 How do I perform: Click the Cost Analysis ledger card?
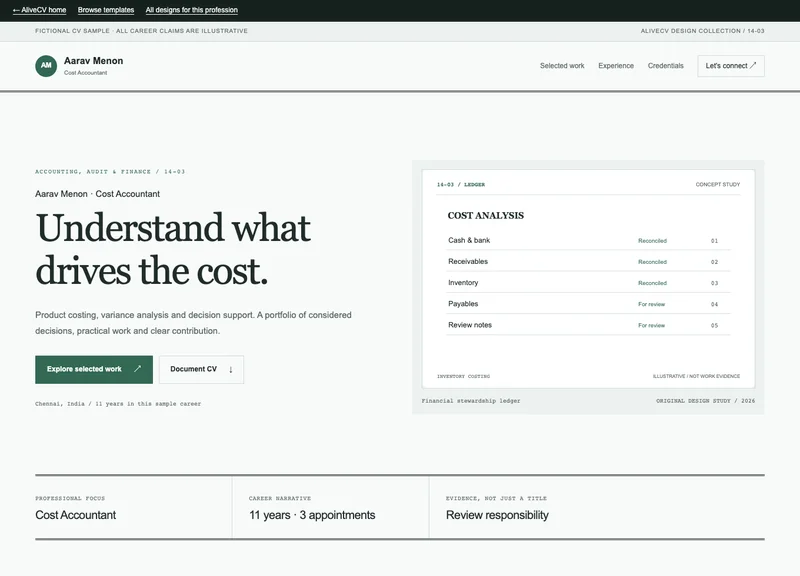click(588, 279)
